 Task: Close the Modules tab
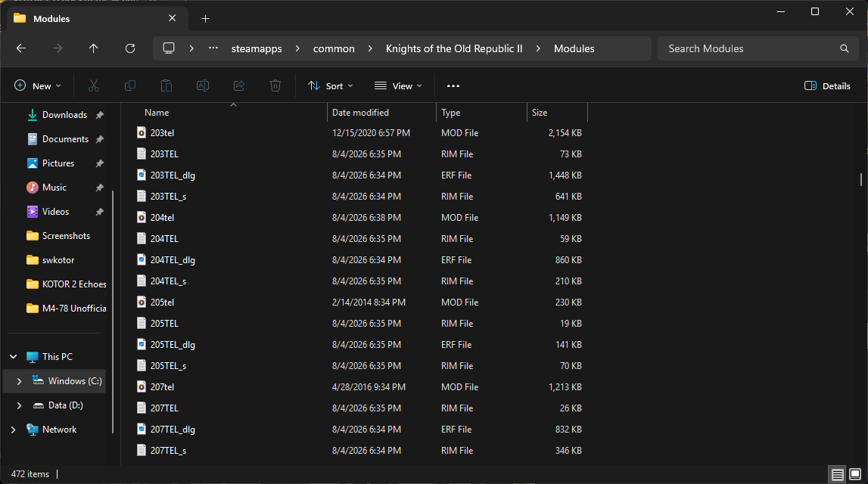coord(172,18)
